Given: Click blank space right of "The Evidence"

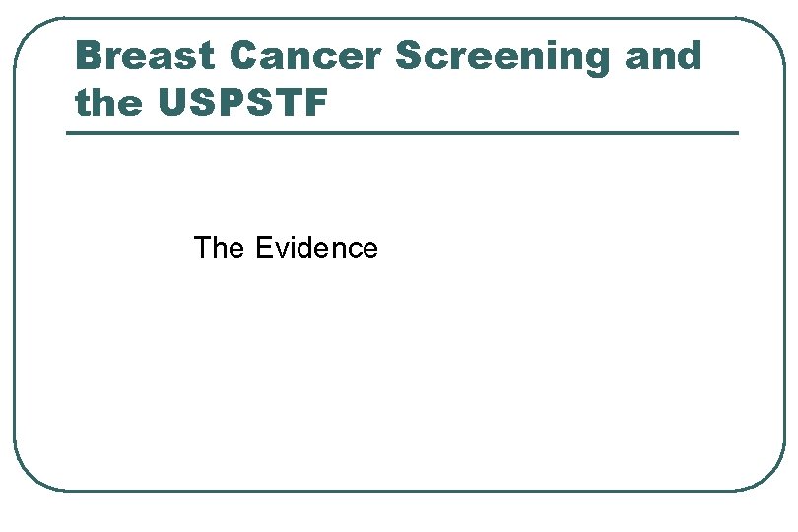Looking at the screenshot, I should [x=552, y=248].
